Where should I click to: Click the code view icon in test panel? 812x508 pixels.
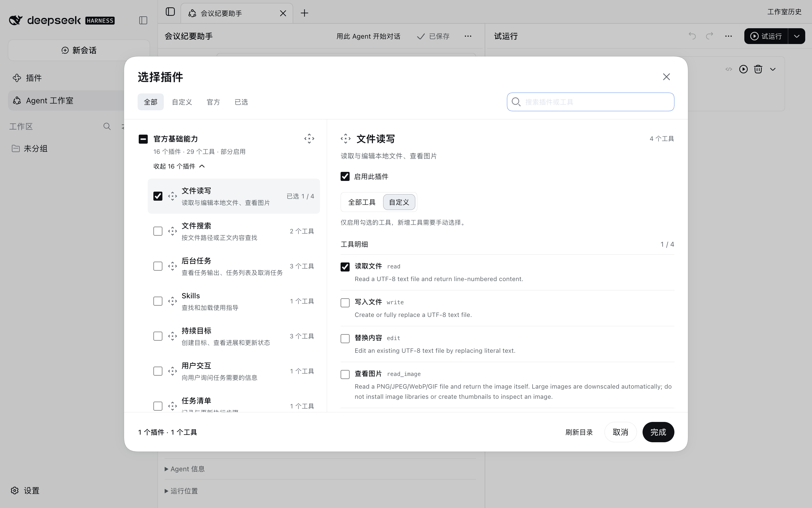[729, 69]
